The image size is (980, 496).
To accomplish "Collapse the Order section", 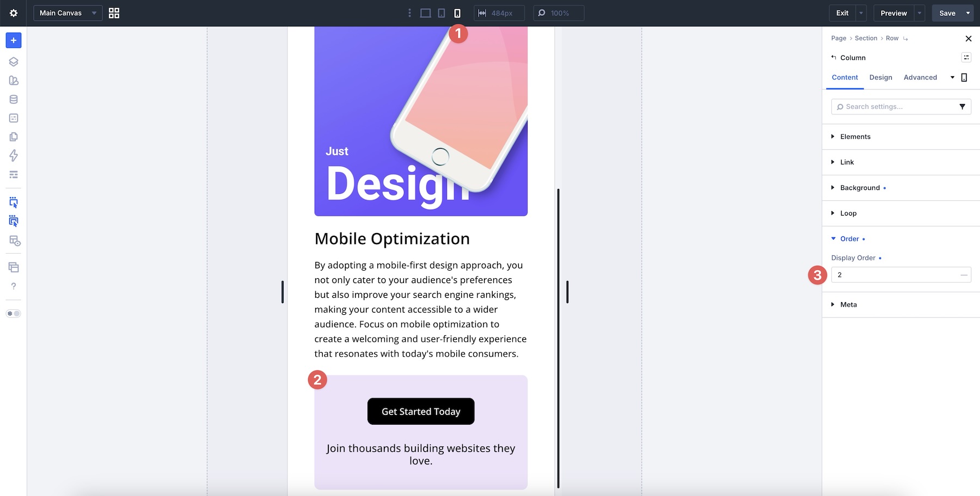I will (x=901, y=239).
